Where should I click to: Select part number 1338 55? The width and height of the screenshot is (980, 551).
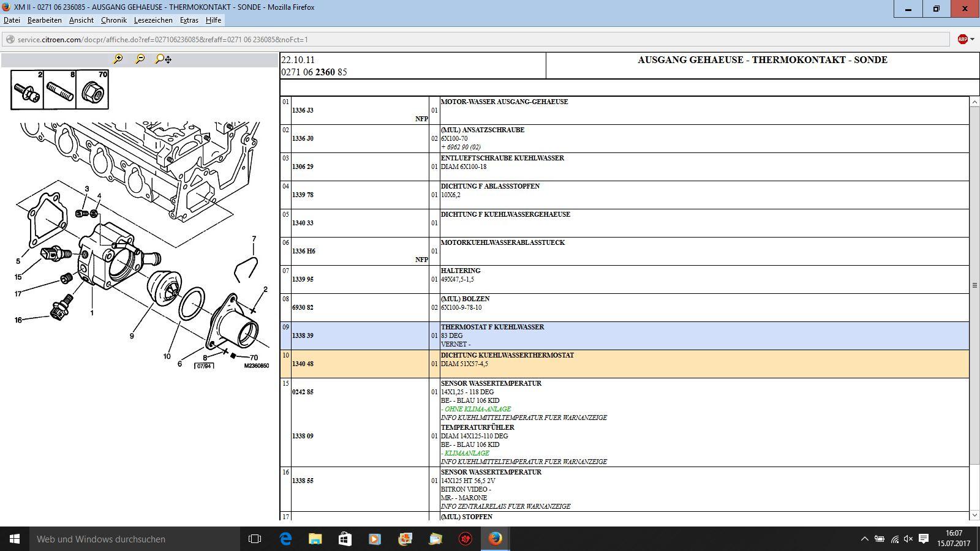[x=303, y=481]
